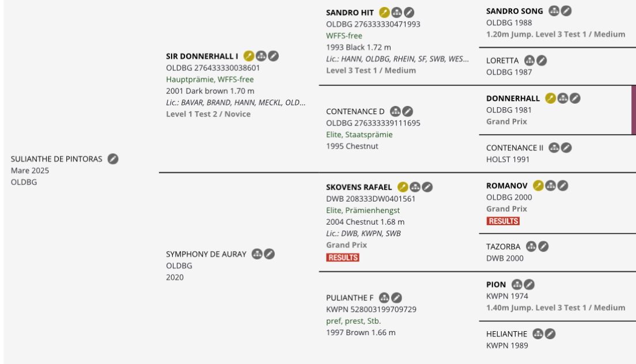The width and height of the screenshot is (636, 364).
Task: Click the yellow semen icon for SKOVENS RAFAEL
Action: [x=403, y=187]
